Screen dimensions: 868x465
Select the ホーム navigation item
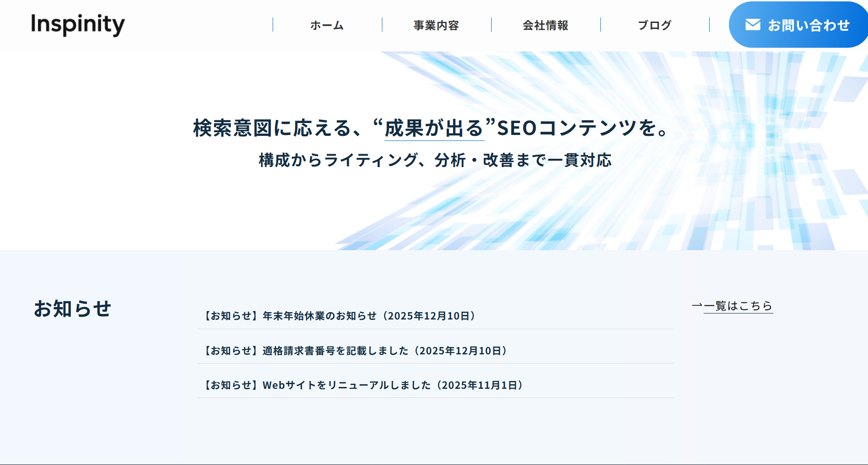tap(326, 25)
